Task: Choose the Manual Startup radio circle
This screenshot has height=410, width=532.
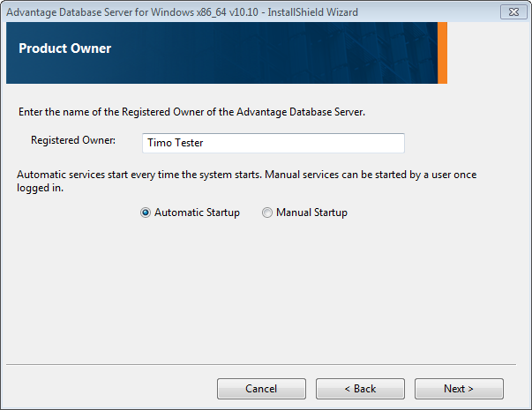Action: 267,212
